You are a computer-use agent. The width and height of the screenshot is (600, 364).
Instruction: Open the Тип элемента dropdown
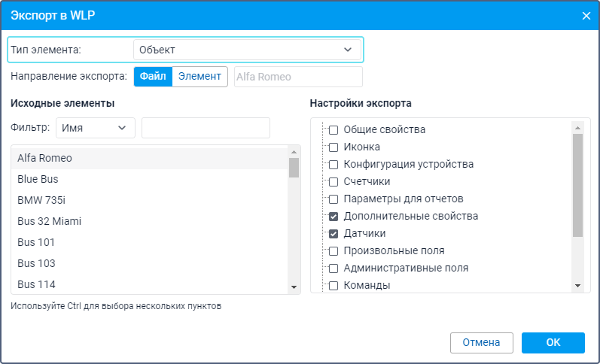(247, 50)
